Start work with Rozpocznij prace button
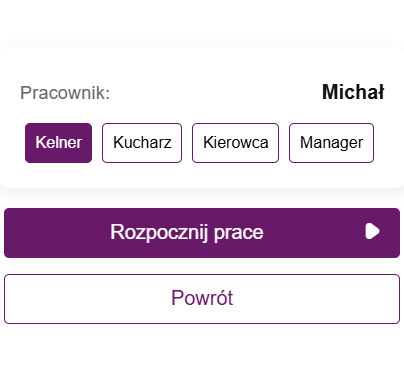The width and height of the screenshot is (404, 384). click(x=202, y=233)
